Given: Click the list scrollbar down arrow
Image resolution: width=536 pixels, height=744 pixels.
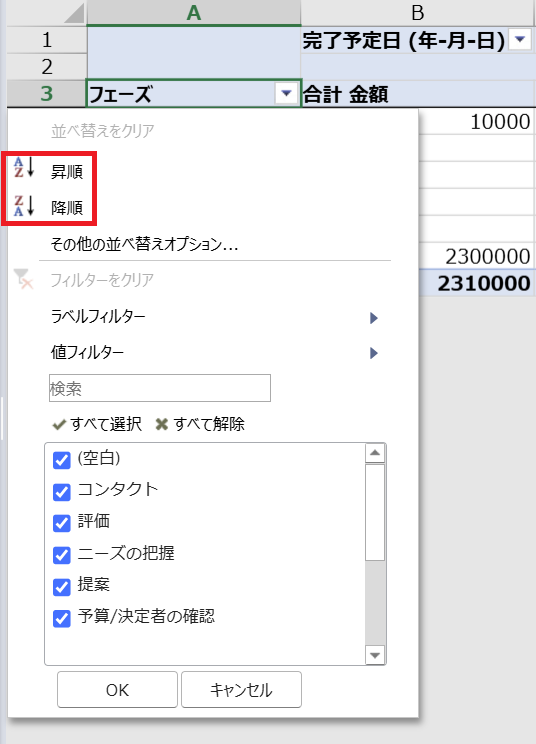Looking at the screenshot, I should point(375,655).
